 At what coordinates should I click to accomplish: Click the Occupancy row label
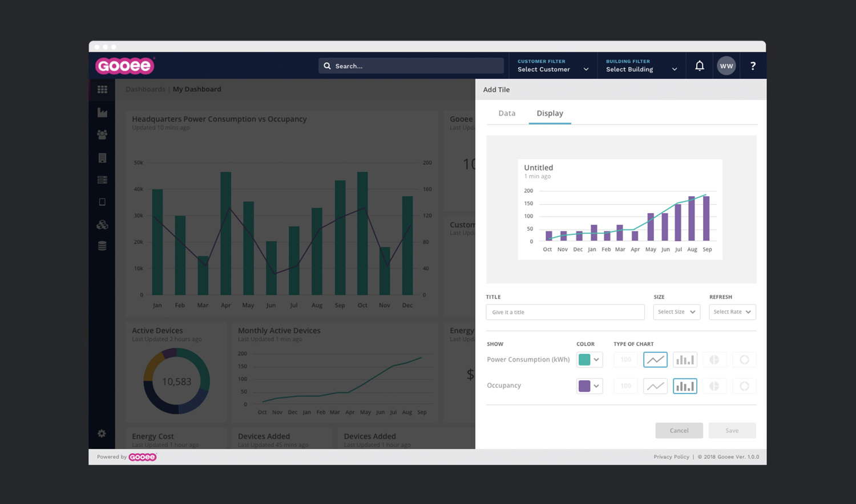504,385
